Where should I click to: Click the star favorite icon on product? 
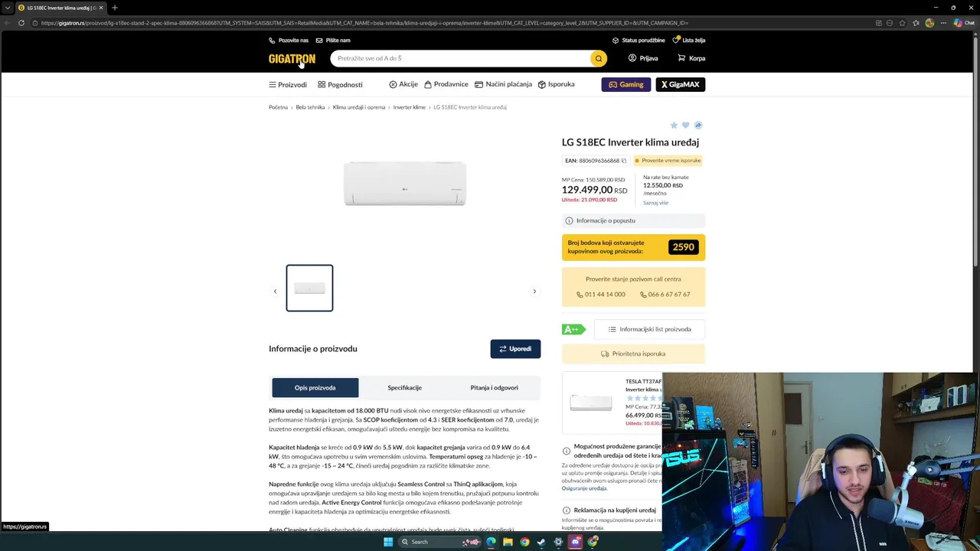674,125
